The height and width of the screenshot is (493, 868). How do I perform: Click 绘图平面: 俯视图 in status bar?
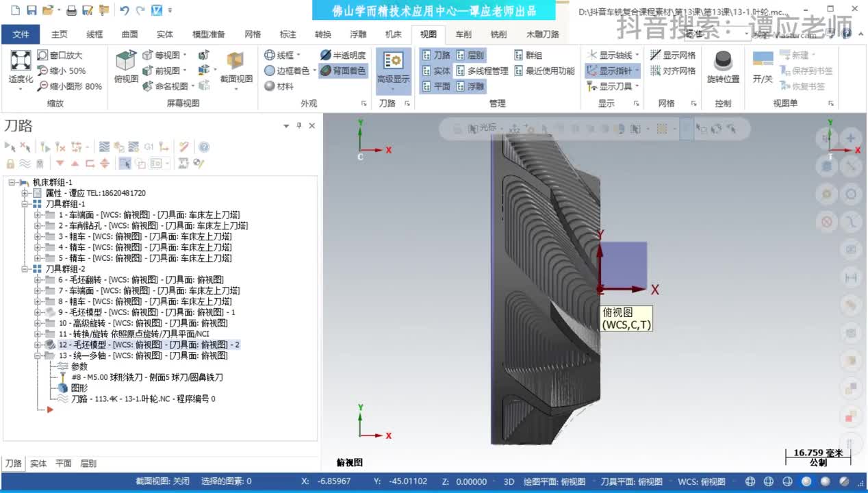tap(554, 481)
